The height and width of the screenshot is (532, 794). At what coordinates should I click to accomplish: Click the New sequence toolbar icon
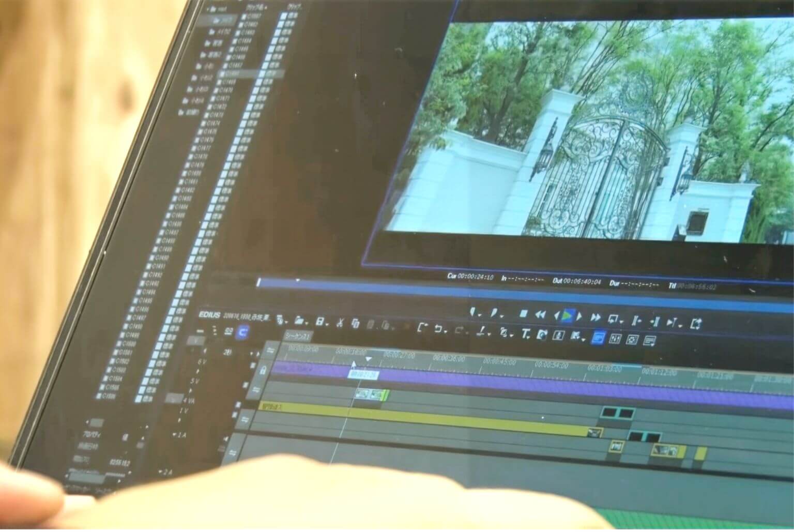[280, 319]
